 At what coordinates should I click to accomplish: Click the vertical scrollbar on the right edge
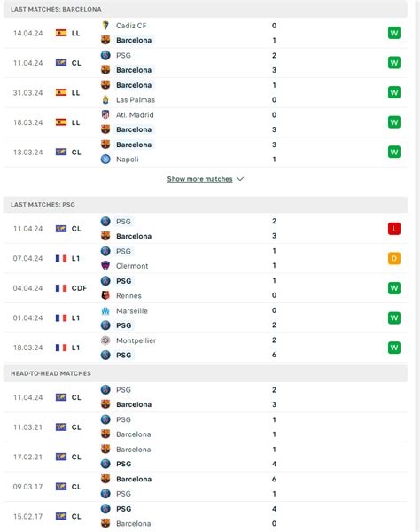[x=417, y=266]
